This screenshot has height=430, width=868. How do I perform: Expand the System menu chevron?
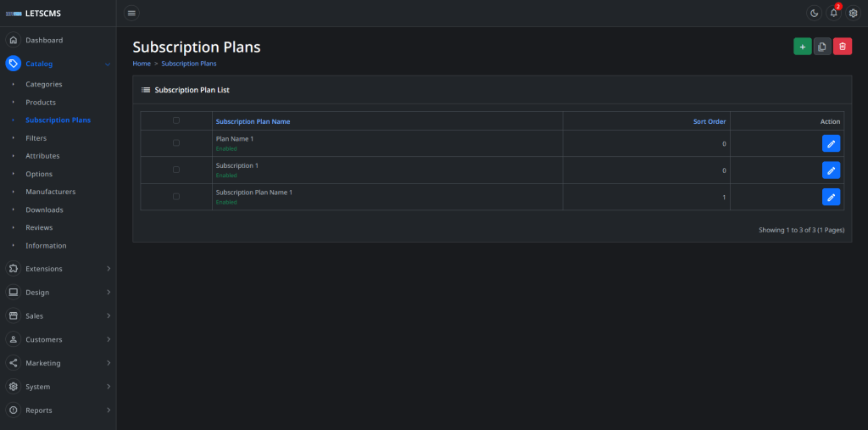[x=108, y=386]
